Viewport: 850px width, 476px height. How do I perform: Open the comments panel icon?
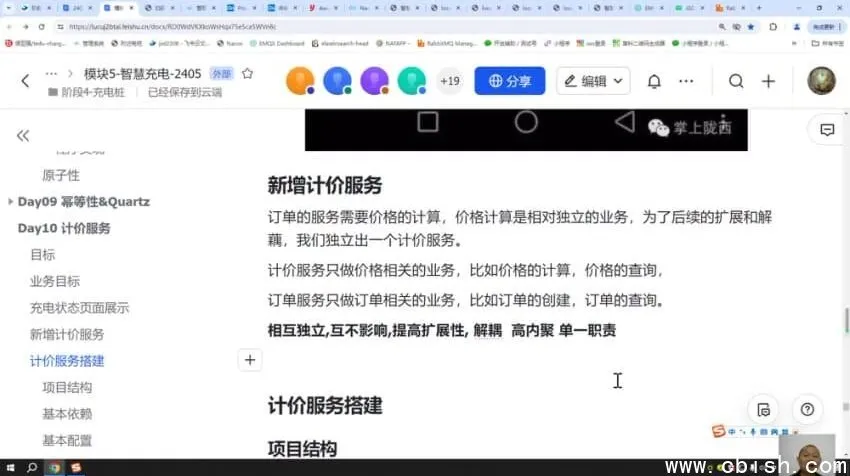[827, 130]
